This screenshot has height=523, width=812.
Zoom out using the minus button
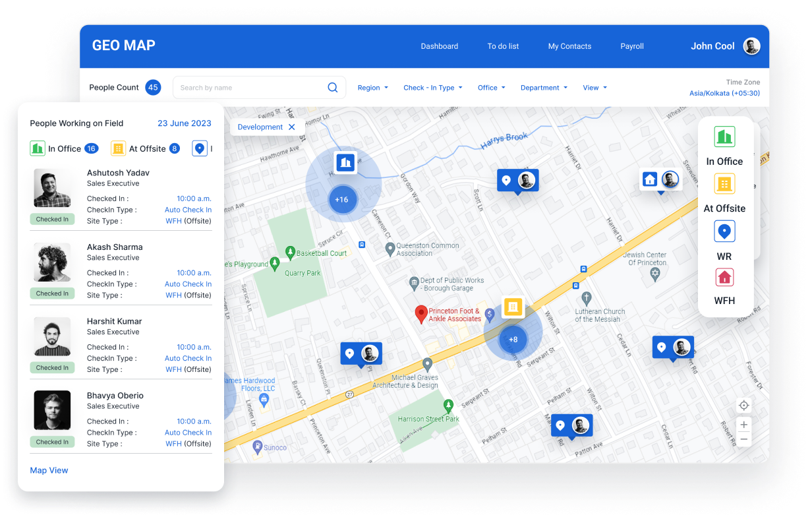click(744, 439)
